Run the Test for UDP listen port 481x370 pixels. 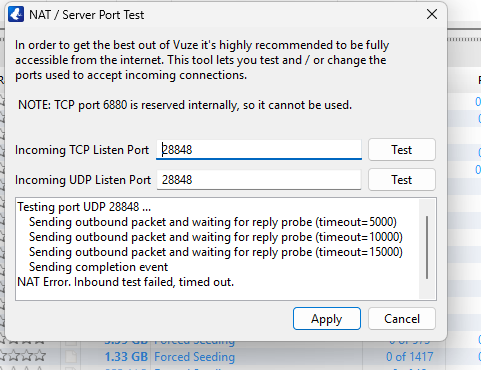[402, 180]
